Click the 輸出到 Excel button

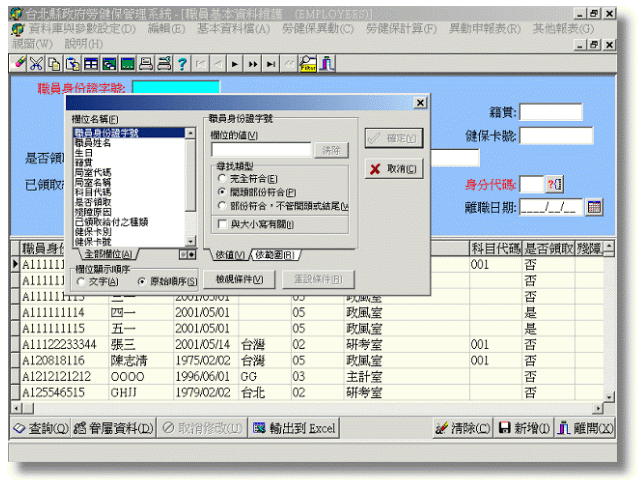(294, 428)
